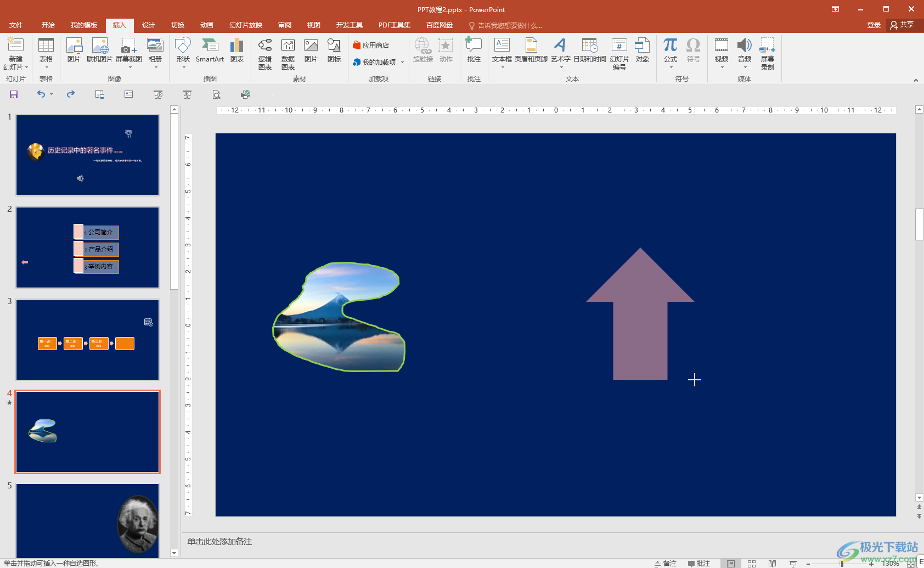The width and height of the screenshot is (924, 568).
Task: Collapse the ribbon with chevron
Action: tap(916, 80)
